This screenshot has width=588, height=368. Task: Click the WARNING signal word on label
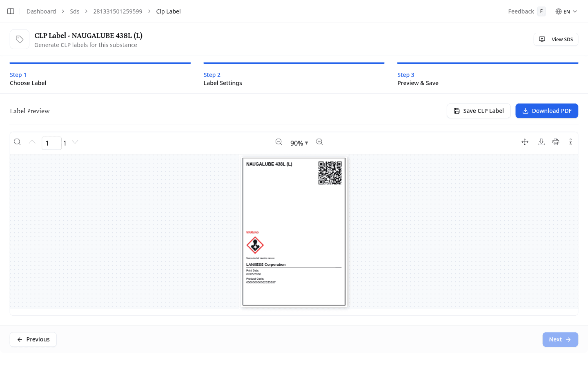coord(252,232)
